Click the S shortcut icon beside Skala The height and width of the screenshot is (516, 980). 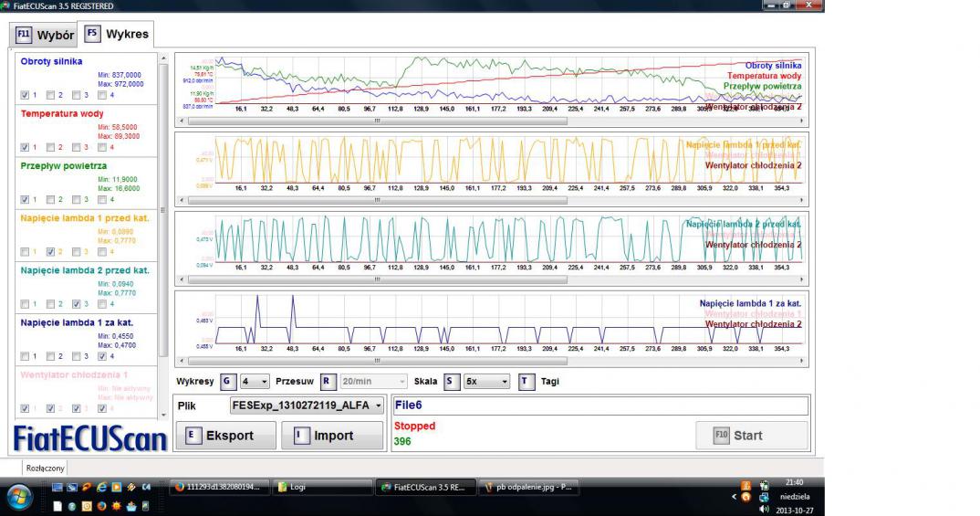pos(450,382)
